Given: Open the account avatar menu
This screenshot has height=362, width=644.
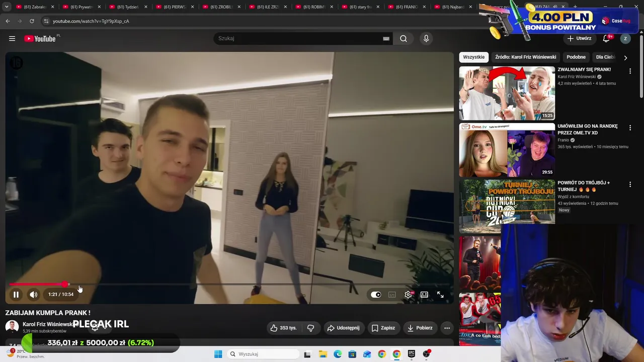Looking at the screenshot, I should (x=625, y=38).
